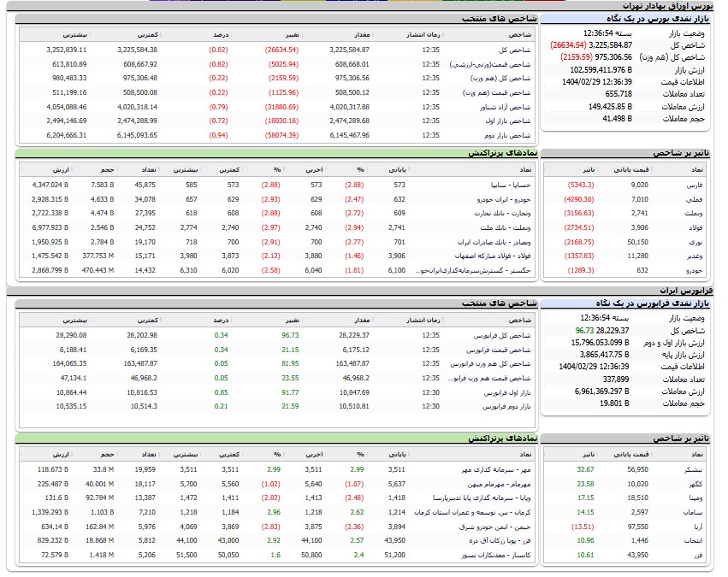Select the شاخص بازار دوم index name
The height and width of the screenshot is (577, 728).
507,135
